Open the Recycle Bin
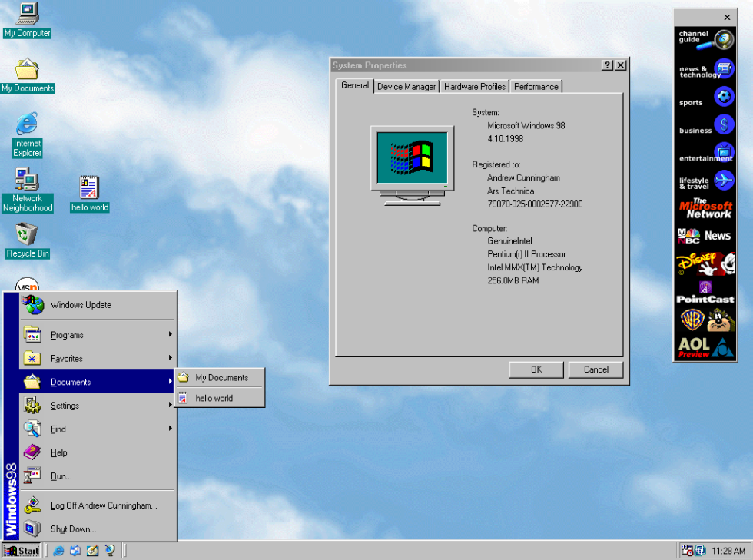Image resolution: width=753 pixels, height=560 pixels. click(x=27, y=234)
